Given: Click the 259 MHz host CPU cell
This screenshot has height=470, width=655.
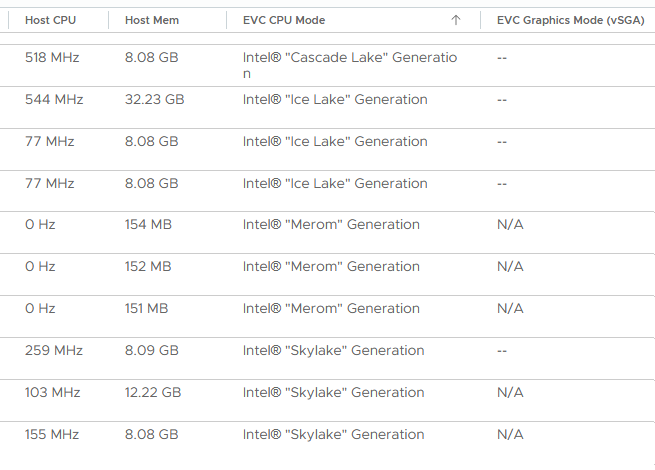Looking at the screenshot, I should coord(54,351).
